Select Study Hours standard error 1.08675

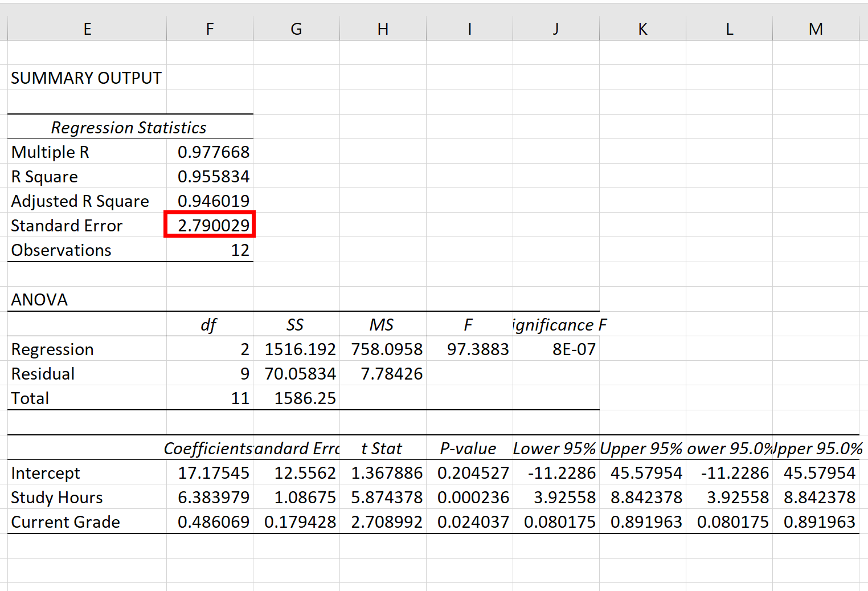296,497
